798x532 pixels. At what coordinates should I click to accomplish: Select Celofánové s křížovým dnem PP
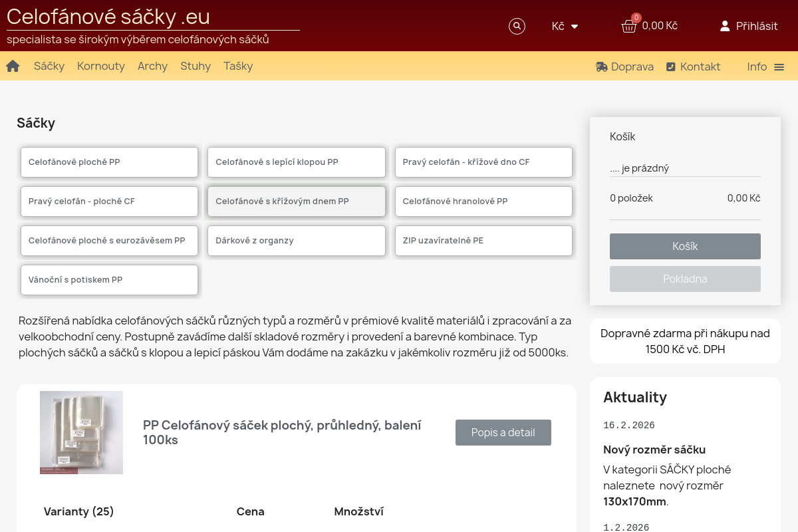[296, 201]
